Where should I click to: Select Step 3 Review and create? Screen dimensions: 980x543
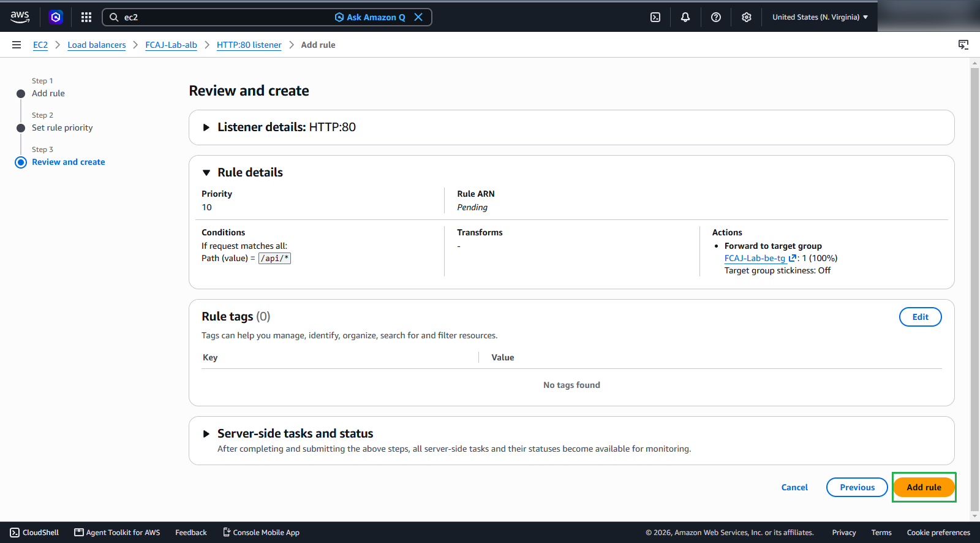pos(69,162)
